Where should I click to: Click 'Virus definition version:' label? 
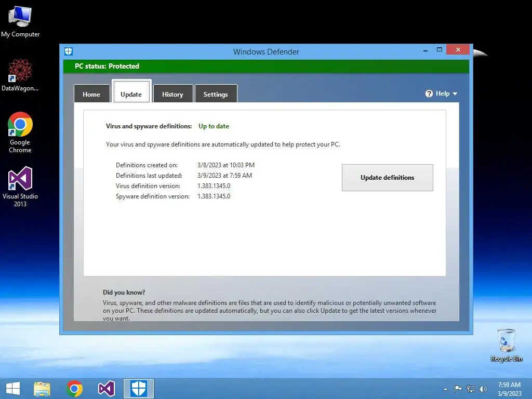pyautogui.click(x=148, y=186)
